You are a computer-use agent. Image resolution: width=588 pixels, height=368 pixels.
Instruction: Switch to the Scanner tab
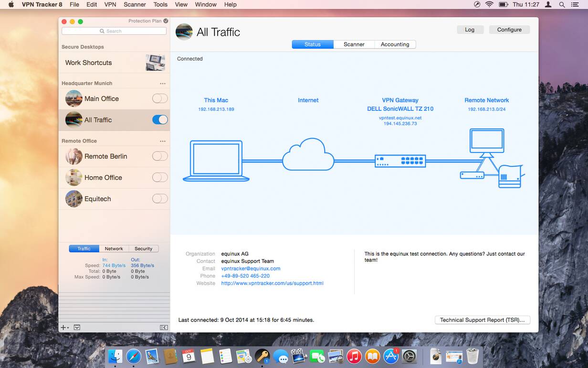click(x=354, y=44)
